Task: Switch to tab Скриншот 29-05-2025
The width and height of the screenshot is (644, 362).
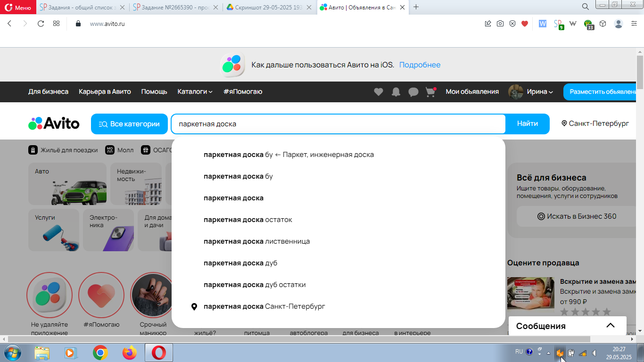Action: pyautogui.click(x=270, y=7)
